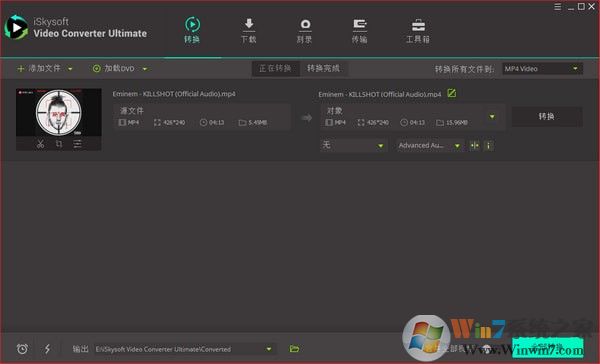The height and width of the screenshot is (364, 600).
Task: Show media info icon for the file
Action: [488, 145]
